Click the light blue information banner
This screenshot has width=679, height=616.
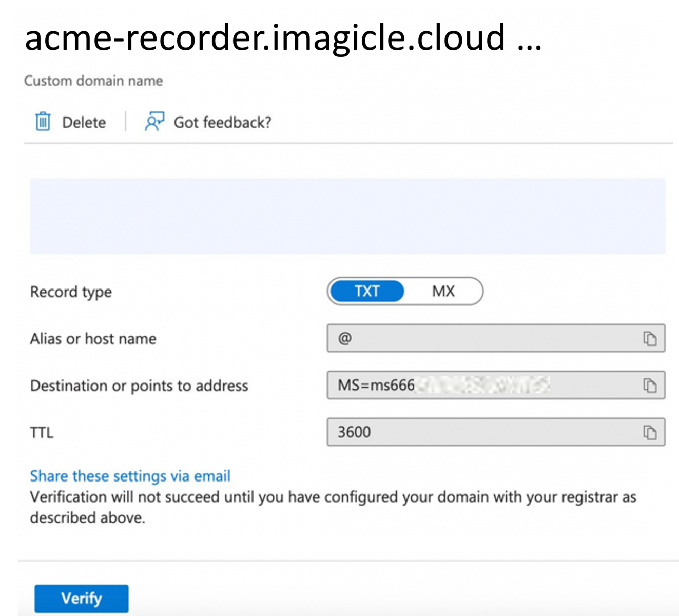coord(347,216)
